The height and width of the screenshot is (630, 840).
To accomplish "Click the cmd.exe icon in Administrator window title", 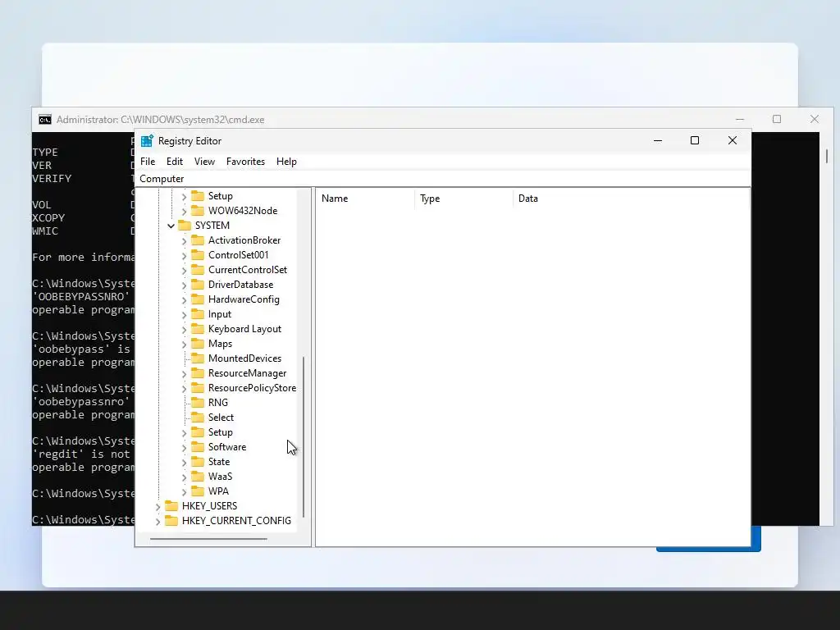I will (x=45, y=120).
